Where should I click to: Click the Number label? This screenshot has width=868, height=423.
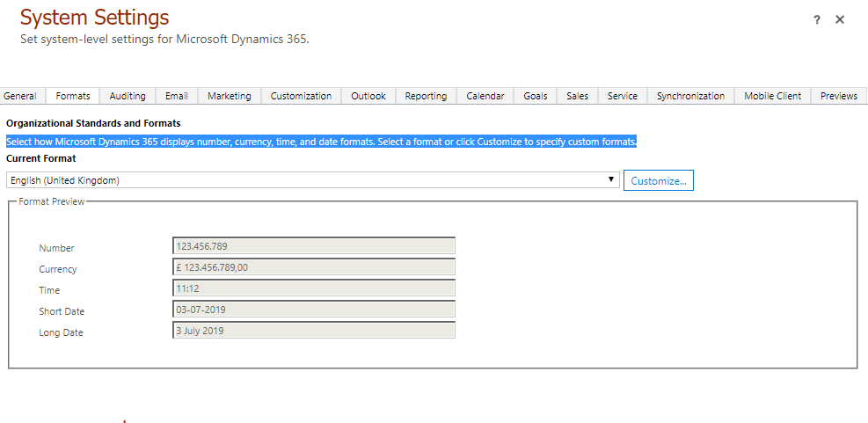tap(56, 248)
